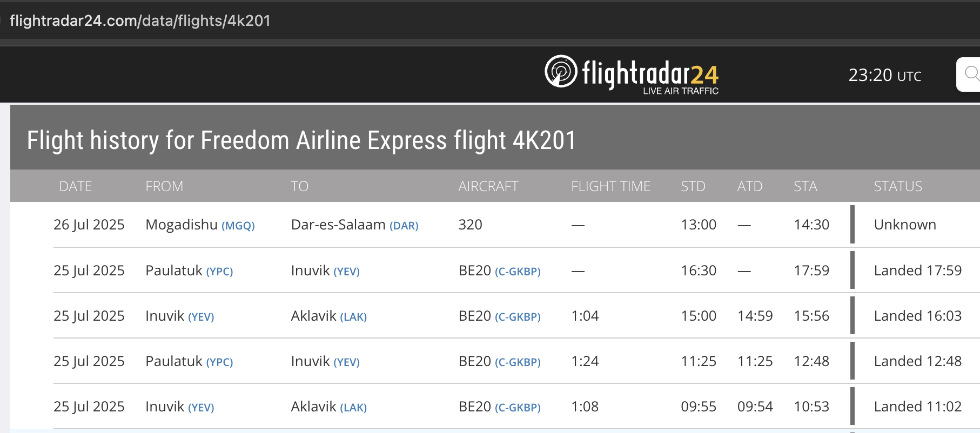
Task: Click the DATE column header
Action: (x=76, y=186)
